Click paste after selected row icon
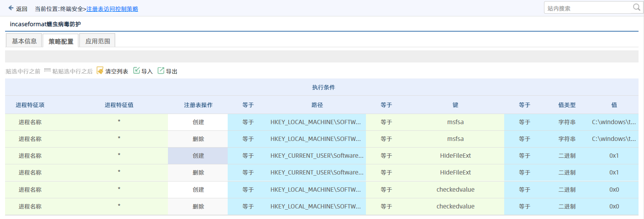The image size is (644, 219). click(x=47, y=71)
